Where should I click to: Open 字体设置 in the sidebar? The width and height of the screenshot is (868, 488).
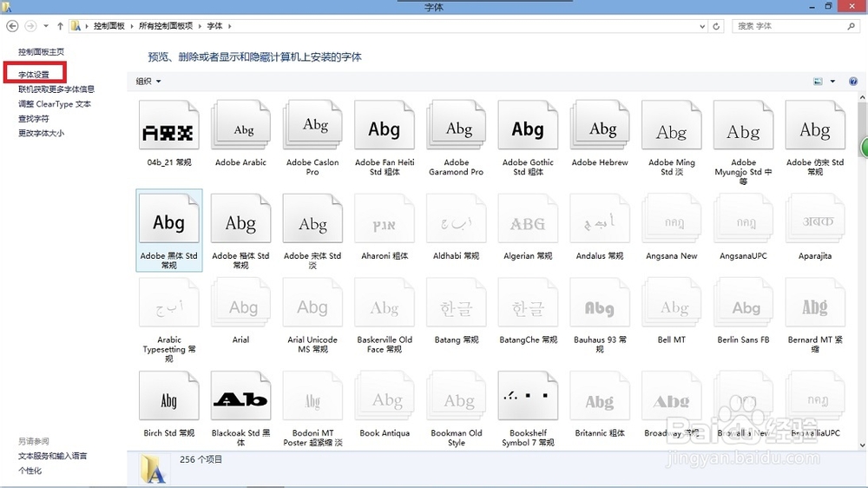[x=34, y=74]
